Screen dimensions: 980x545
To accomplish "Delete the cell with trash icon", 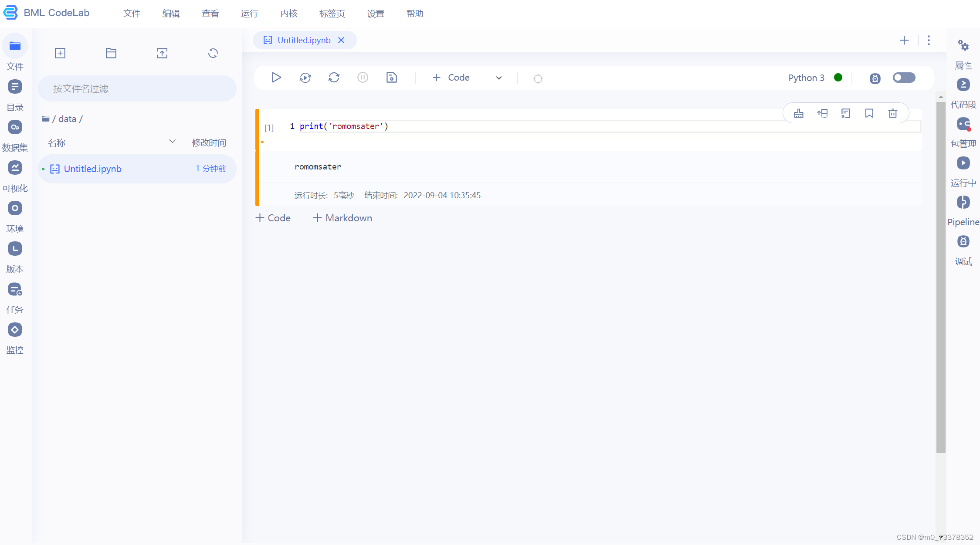I will (x=892, y=113).
